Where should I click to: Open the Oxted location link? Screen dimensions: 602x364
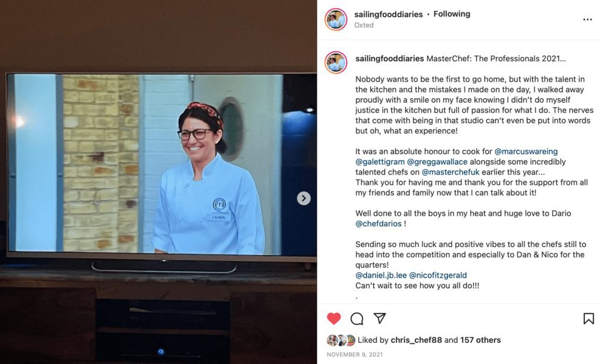coord(363,25)
